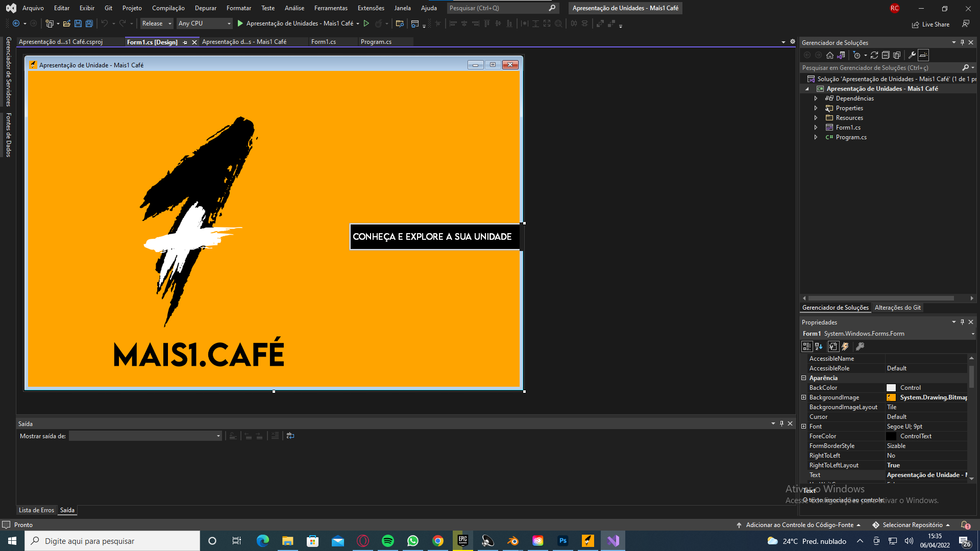
Task: Click Navigate Backward arrow in toolbar
Action: pyautogui.click(x=16, y=23)
